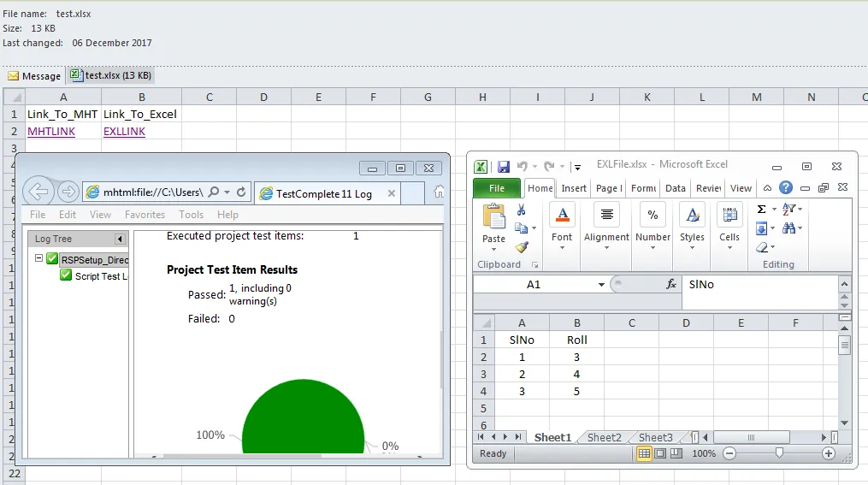Click the Copy icon in Clipboard group
The image size is (868, 485).
tap(521, 228)
